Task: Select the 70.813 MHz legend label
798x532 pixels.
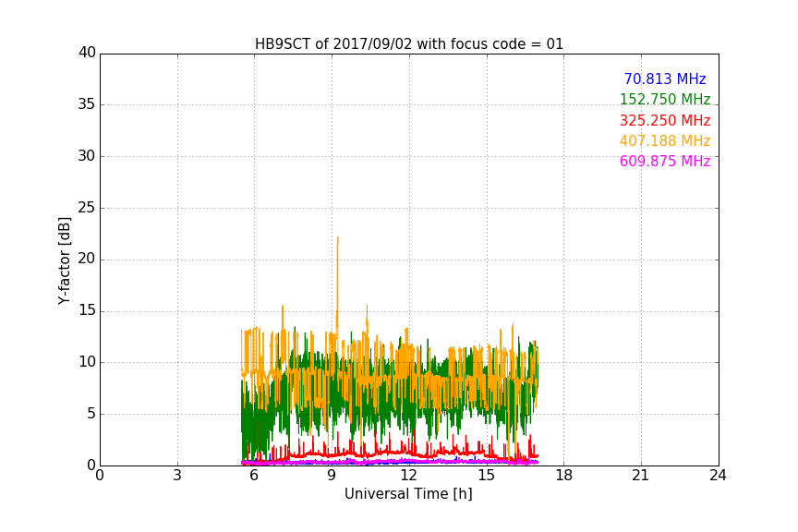Action: tap(665, 79)
